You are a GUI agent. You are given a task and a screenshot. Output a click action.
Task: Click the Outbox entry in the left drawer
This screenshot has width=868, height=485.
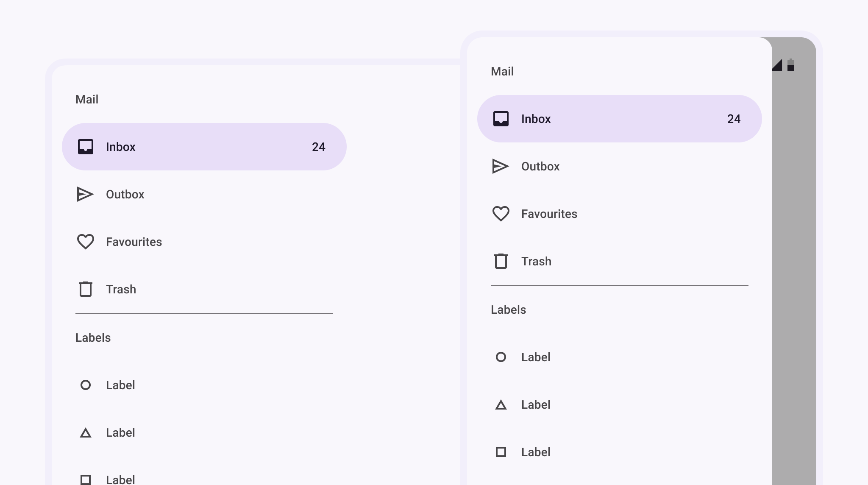[125, 195]
